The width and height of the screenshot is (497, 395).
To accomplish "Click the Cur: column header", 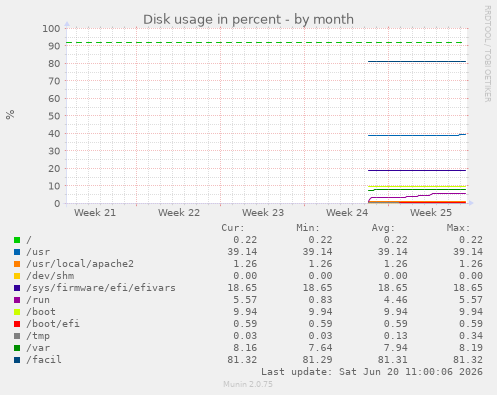I will [x=233, y=228].
